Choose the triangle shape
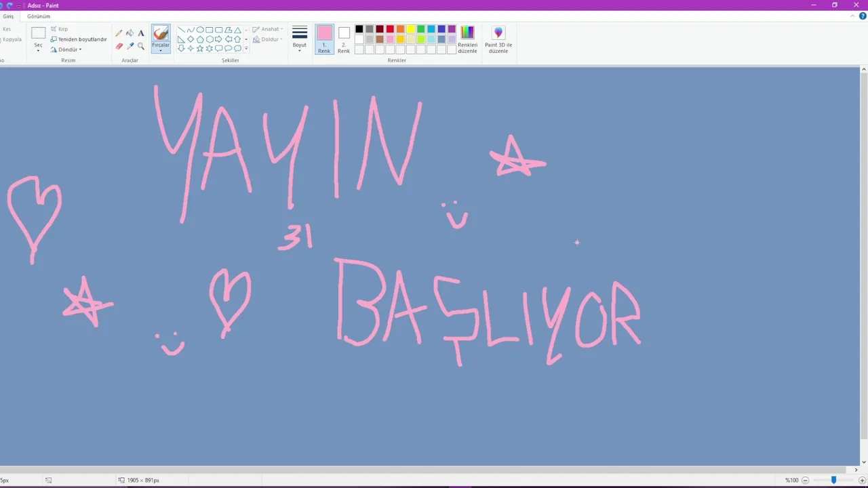868x488 pixels. click(237, 30)
